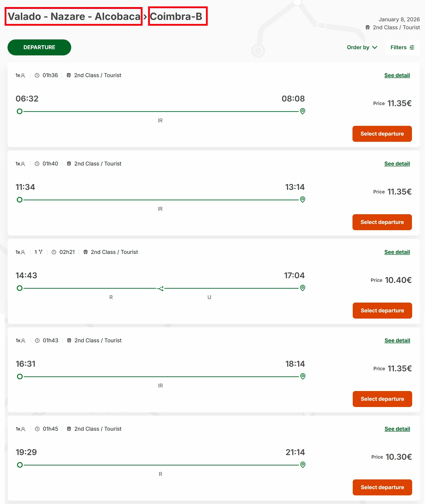Expand the Order by dropdown
Image resolution: width=425 pixels, height=504 pixels.
tap(362, 47)
